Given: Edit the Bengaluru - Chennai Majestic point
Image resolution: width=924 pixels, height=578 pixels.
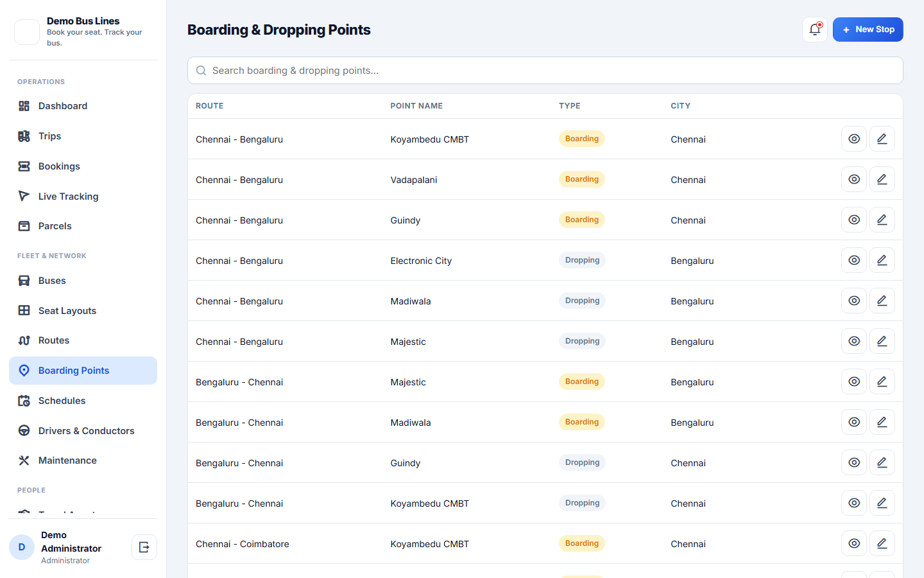Looking at the screenshot, I should coord(882,381).
